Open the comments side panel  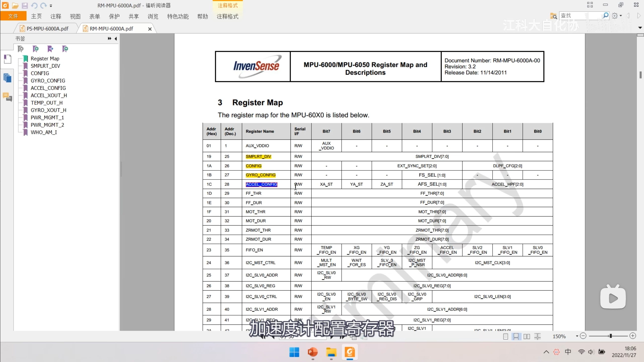click(8, 97)
